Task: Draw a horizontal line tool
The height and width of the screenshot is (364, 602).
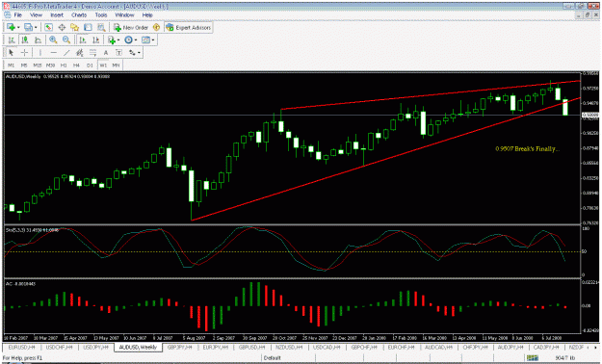Action: (53, 53)
